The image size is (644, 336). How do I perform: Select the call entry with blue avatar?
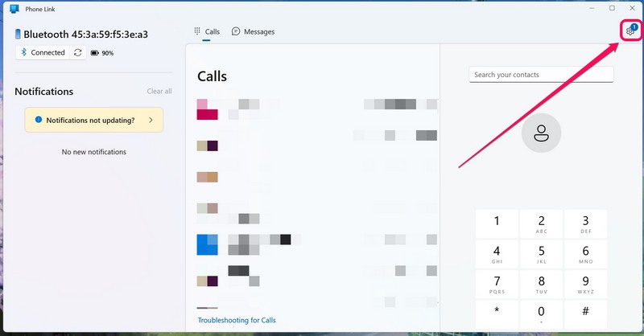(316, 244)
